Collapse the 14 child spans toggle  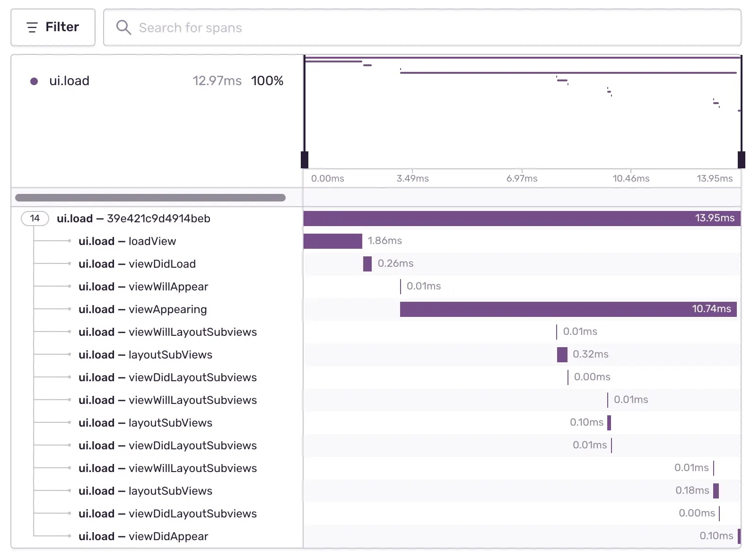tap(35, 219)
